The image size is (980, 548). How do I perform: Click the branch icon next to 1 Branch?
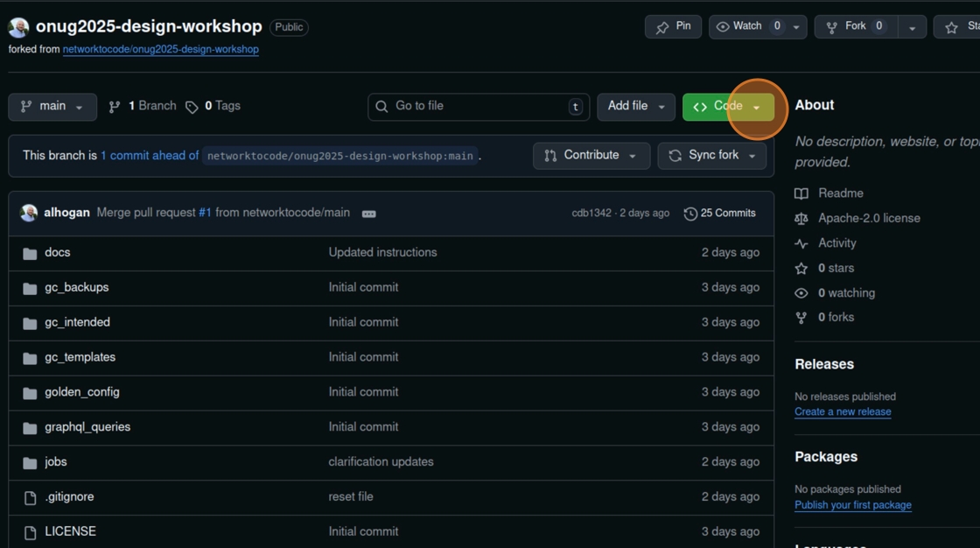[115, 107]
